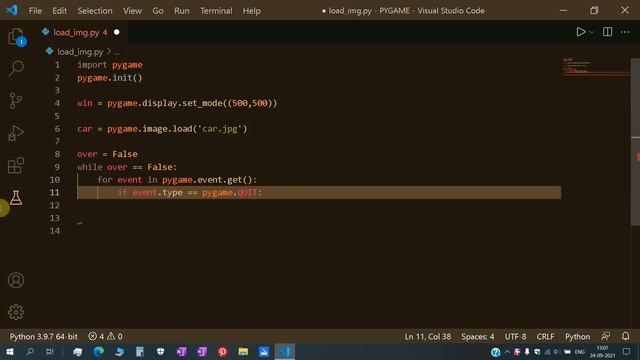Open the Testing flask view
Viewport: 640px width, 360px height.
[16, 198]
